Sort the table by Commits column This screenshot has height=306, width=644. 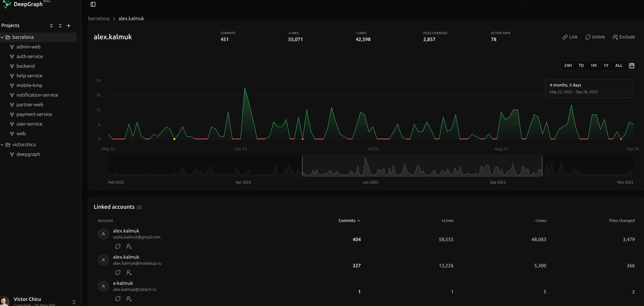349,221
